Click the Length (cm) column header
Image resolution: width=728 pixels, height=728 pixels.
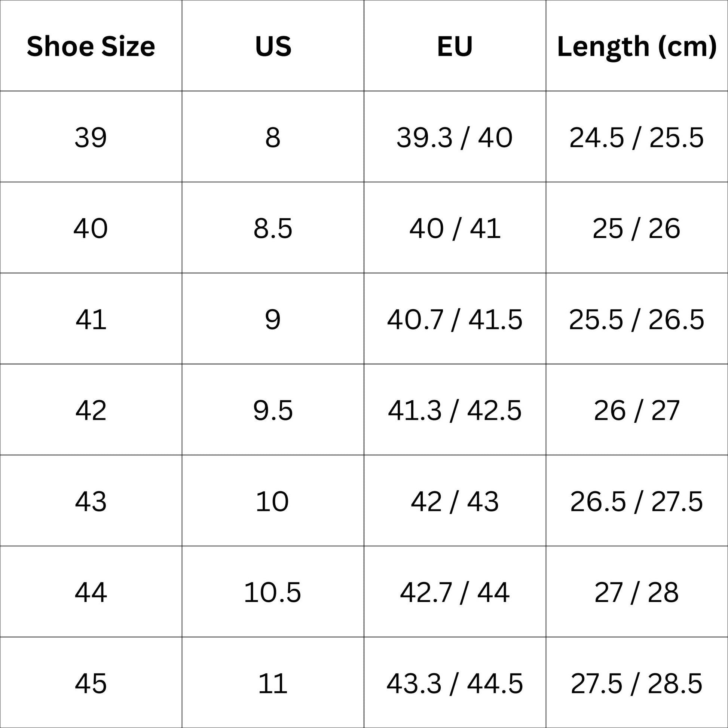click(x=636, y=46)
